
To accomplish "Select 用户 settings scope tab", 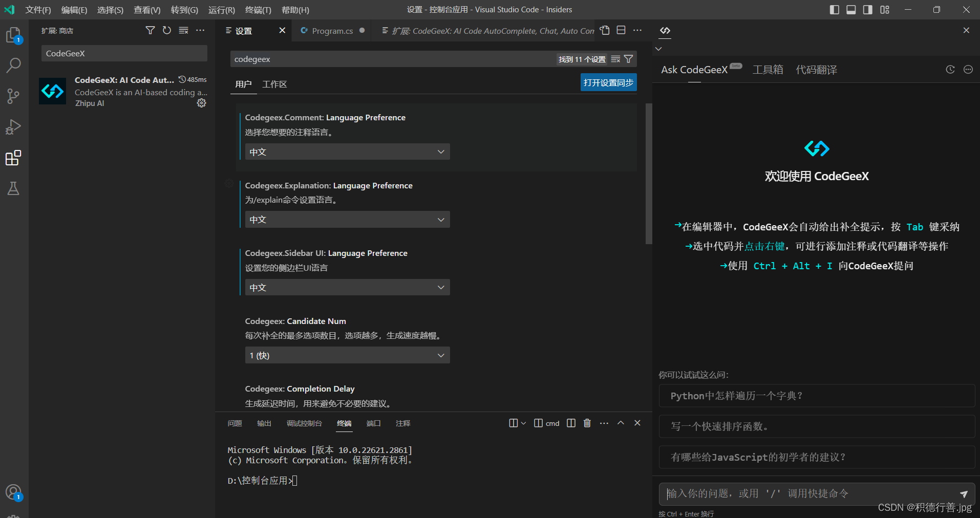I will [x=244, y=84].
